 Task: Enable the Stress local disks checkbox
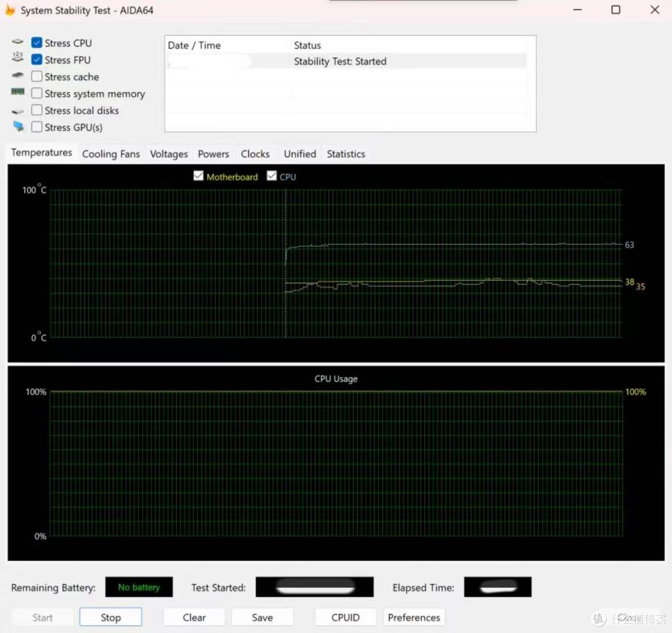(37, 110)
